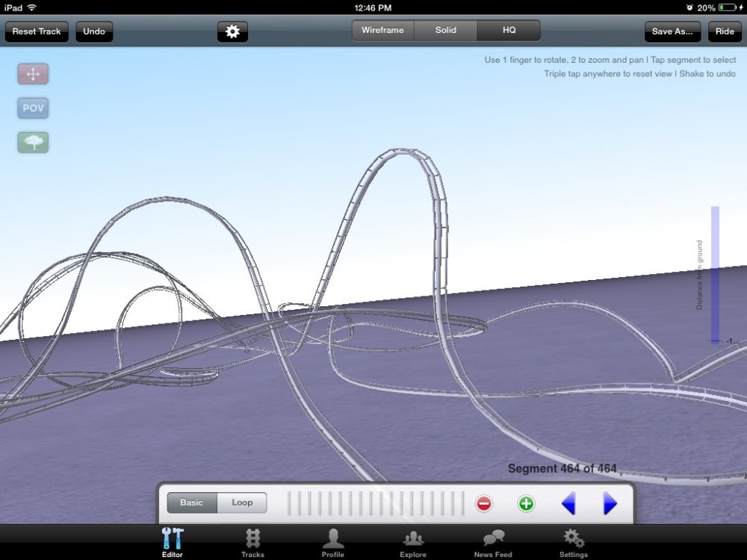Tap the Distance from ground height bar

point(715,274)
